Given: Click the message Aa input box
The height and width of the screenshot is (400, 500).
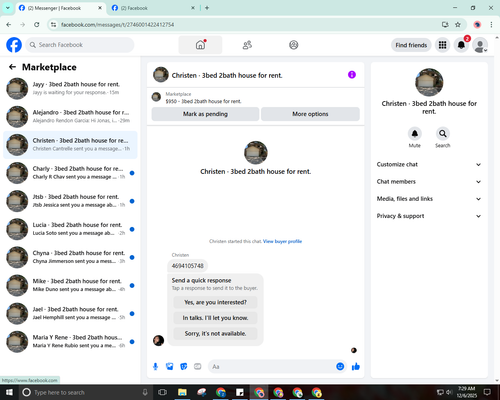Looking at the screenshot, I should (272, 367).
